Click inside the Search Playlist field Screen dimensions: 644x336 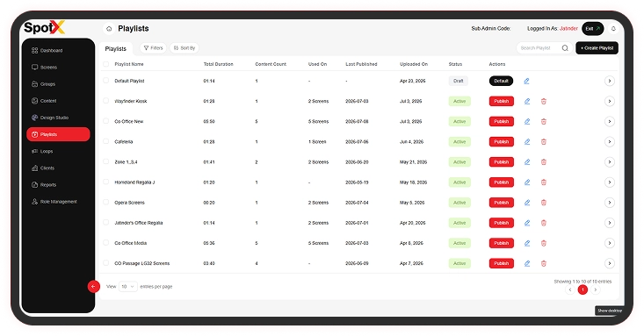[539, 48]
